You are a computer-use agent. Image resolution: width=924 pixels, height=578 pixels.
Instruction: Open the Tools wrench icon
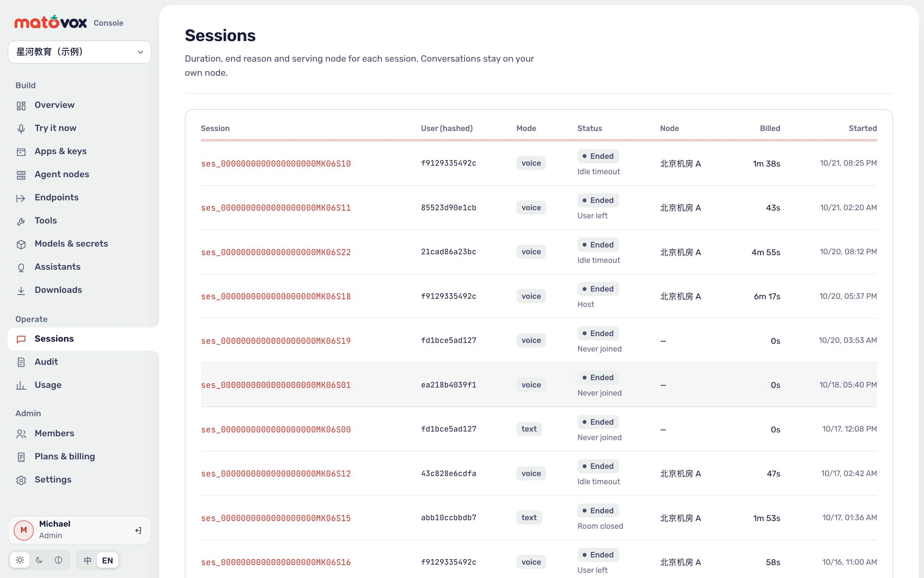(21, 221)
